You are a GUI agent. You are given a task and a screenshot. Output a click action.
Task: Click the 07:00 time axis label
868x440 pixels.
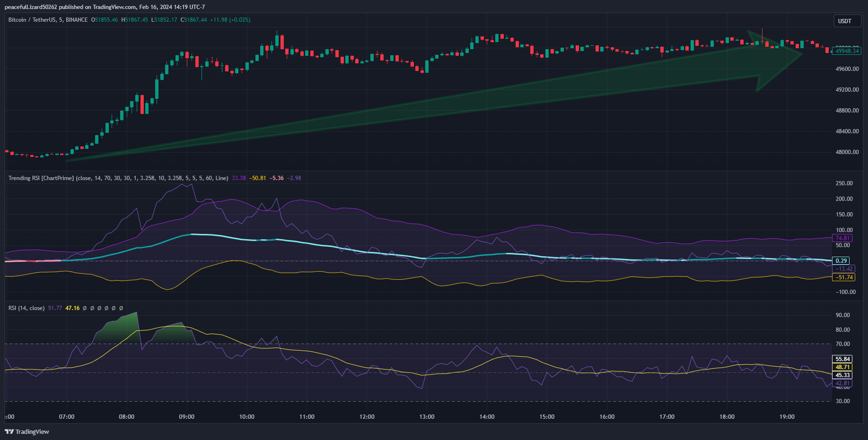[67, 417]
